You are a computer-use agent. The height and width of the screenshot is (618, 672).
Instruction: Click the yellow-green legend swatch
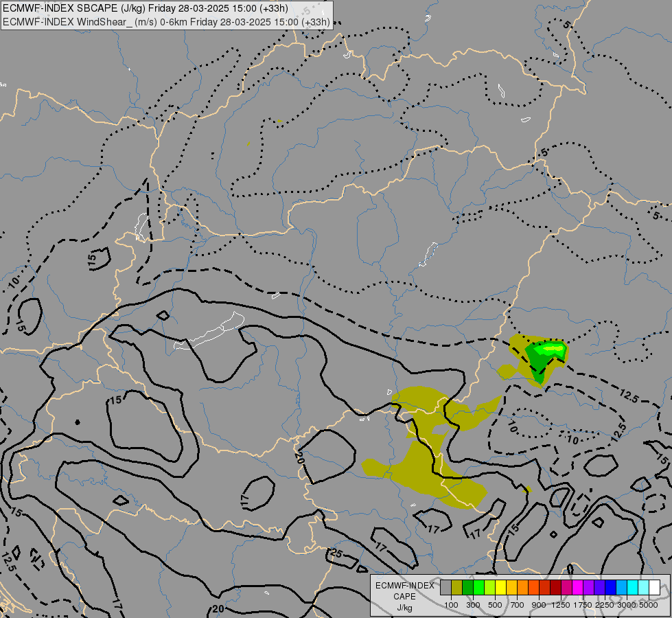[490, 587]
